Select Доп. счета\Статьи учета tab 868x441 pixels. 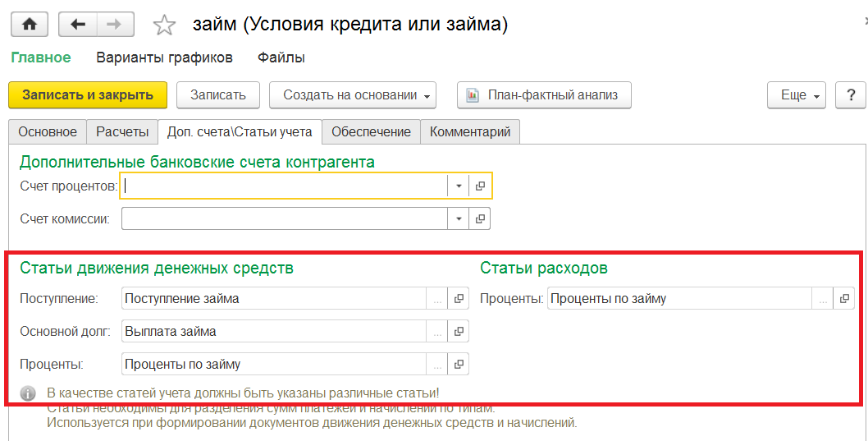[240, 132]
